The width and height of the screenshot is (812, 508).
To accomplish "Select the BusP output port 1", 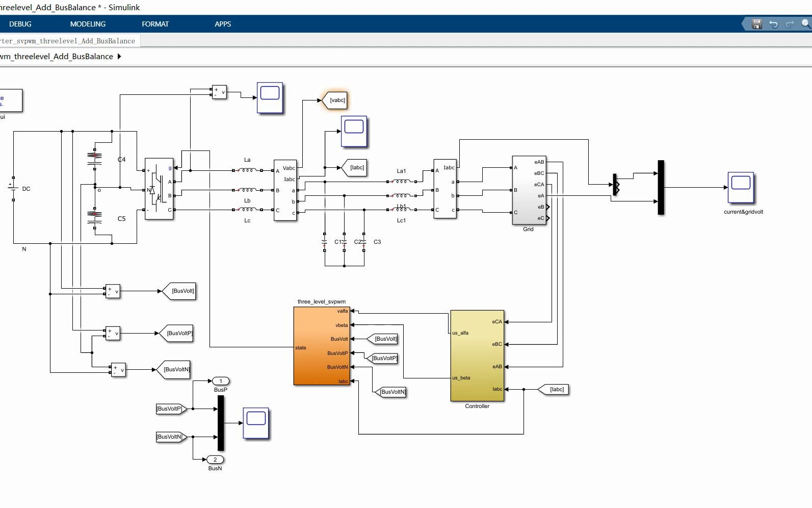I will [x=221, y=381].
